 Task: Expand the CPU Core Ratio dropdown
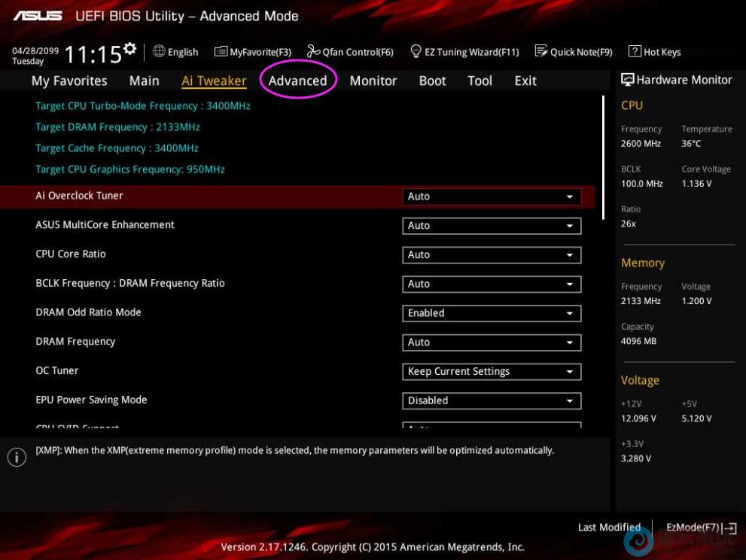click(x=492, y=255)
